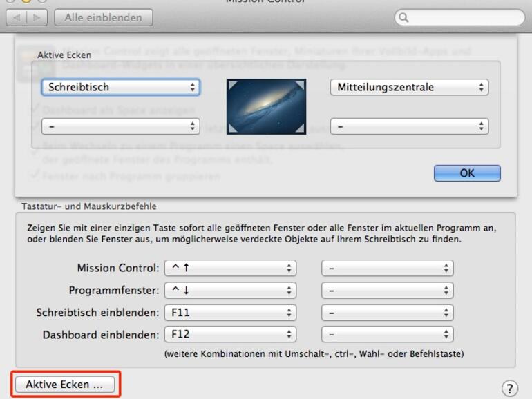
Task: Open Schreibtisch einblenden mouse shortcut dropdown
Action: pyautogui.click(x=388, y=313)
